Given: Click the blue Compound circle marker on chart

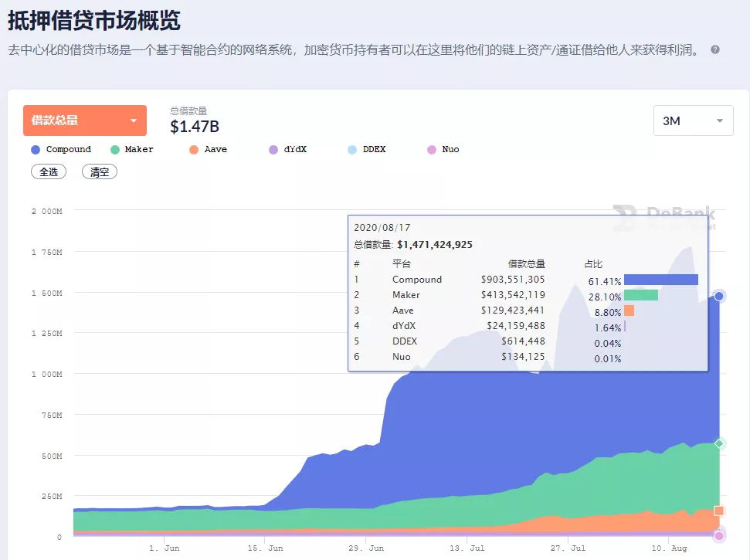Looking at the screenshot, I should pyautogui.click(x=719, y=296).
